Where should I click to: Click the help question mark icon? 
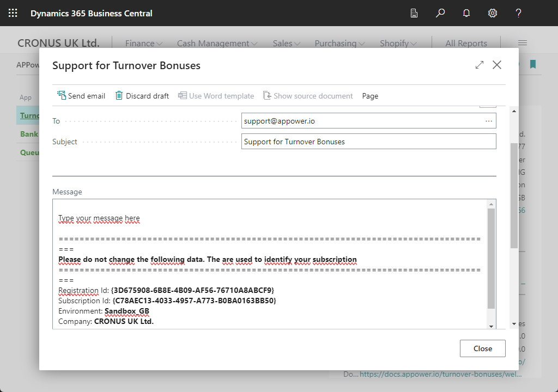click(519, 13)
